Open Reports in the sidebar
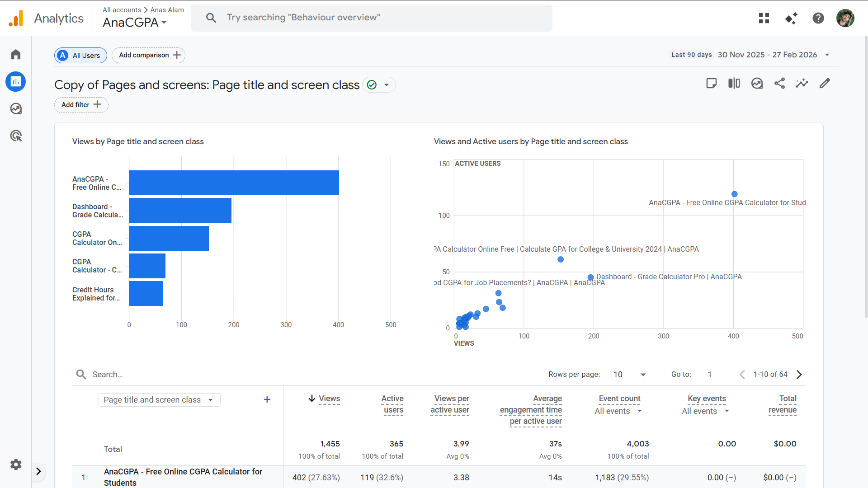Image resolution: width=868 pixels, height=488 pixels. (16, 82)
